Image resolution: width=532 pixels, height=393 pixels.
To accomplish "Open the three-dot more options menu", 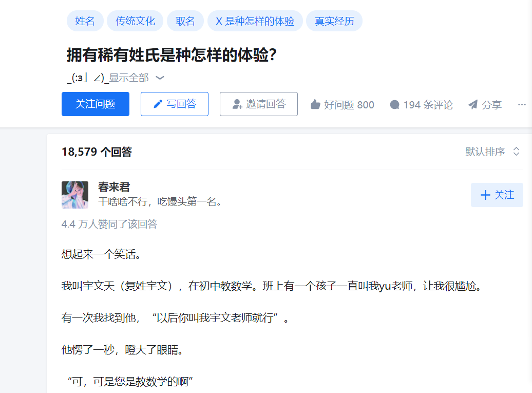I will [x=522, y=104].
